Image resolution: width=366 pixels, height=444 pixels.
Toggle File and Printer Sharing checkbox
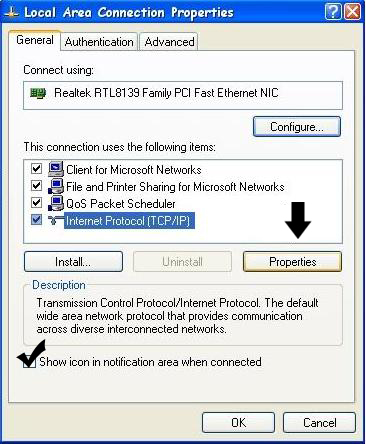[36, 185]
